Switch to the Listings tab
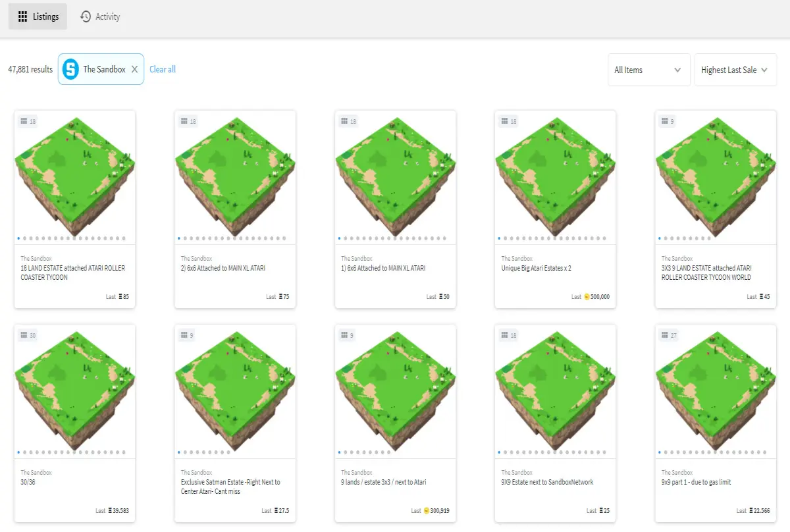Image resolution: width=790 pixels, height=532 pixels. 38,16
